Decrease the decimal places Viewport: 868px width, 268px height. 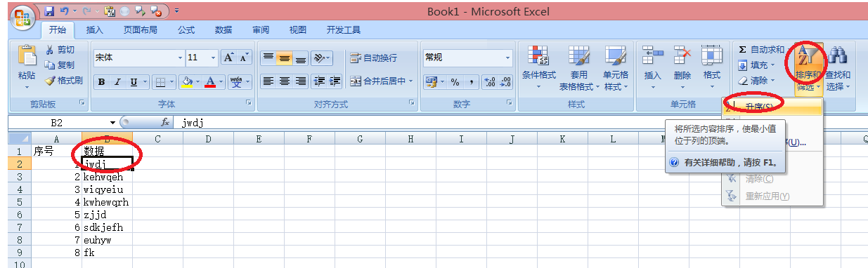[505, 82]
